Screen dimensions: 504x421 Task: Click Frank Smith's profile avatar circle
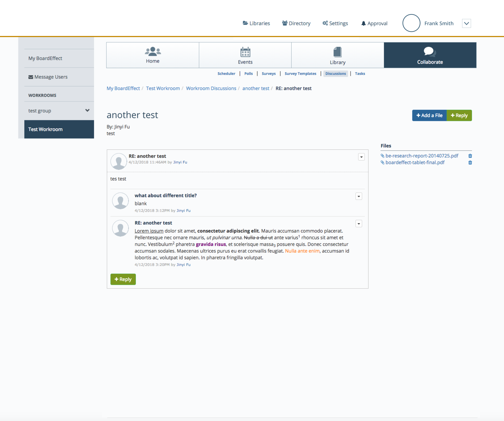(x=411, y=23)
